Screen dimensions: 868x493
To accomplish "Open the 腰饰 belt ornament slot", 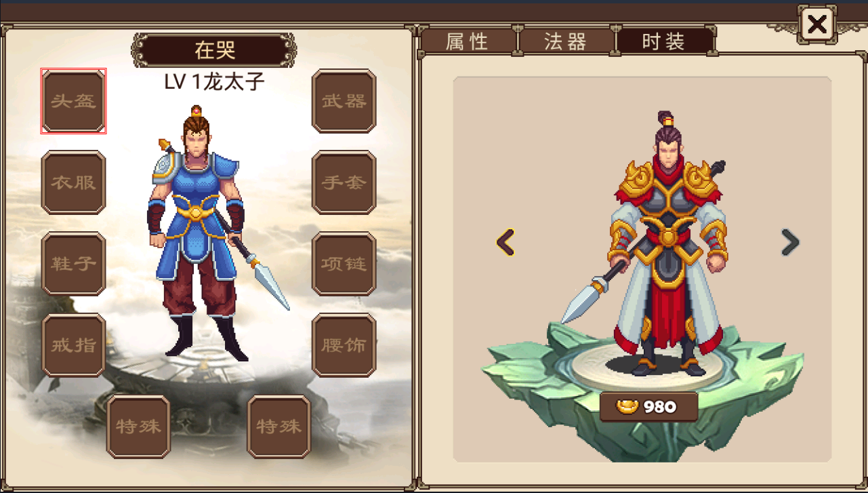I will click(344, 345).
